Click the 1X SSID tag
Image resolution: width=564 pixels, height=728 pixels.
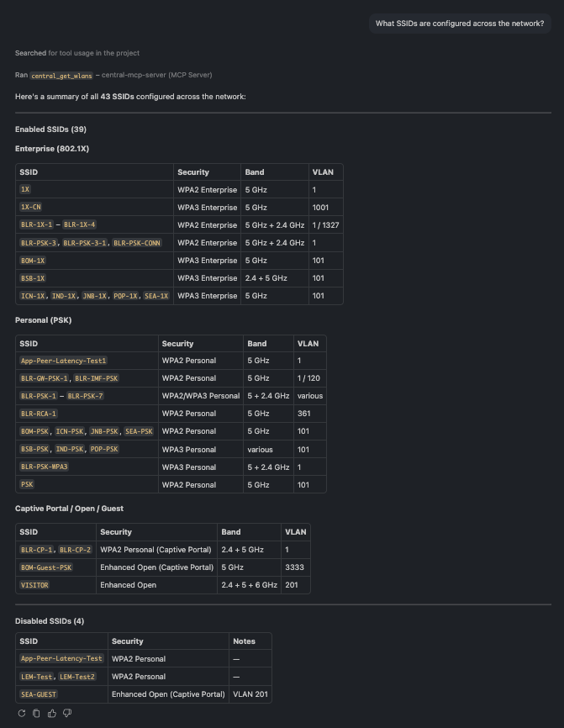pyautogui.click(x=25, y=189)
